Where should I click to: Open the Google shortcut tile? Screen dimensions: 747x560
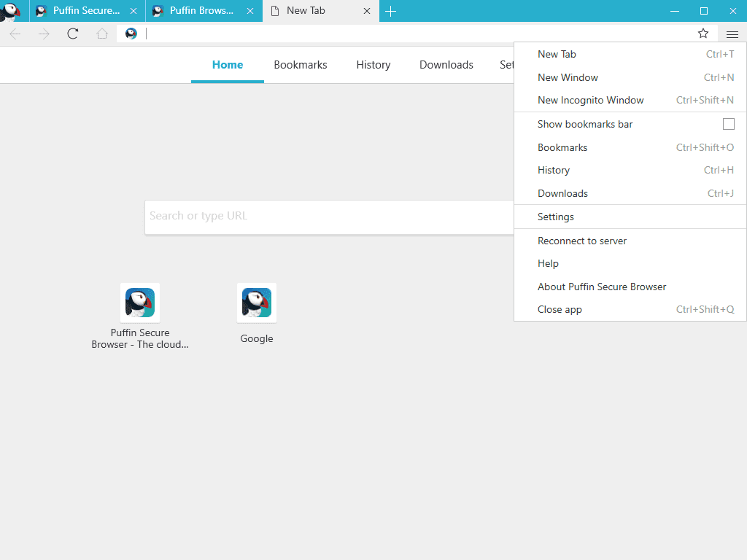(x=257, y=314)
